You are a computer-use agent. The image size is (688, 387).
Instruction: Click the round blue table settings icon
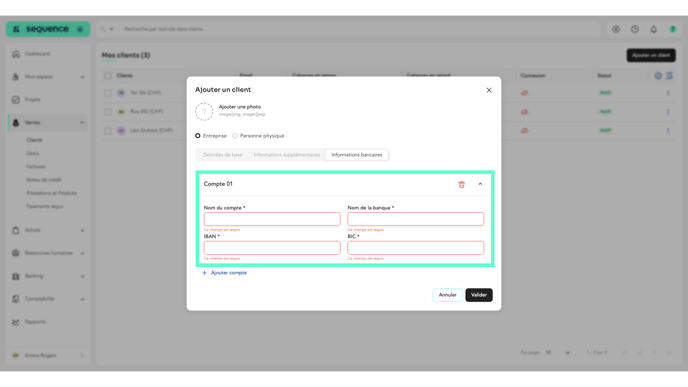[658, 76]
